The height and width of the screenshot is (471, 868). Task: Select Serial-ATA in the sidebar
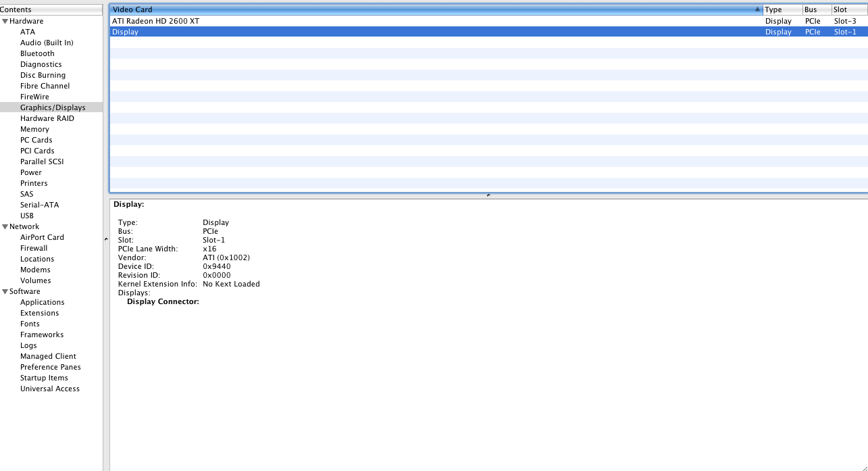tap(39, 205)
